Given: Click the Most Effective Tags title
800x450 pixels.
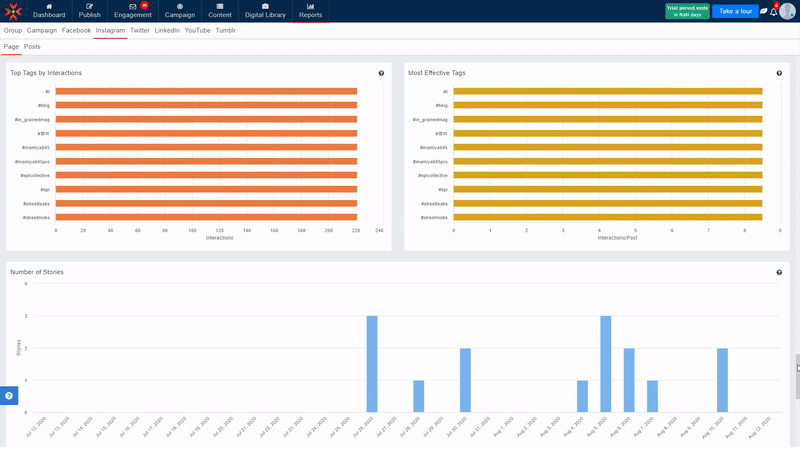Looking at the screenshot, I should [437, 73].
